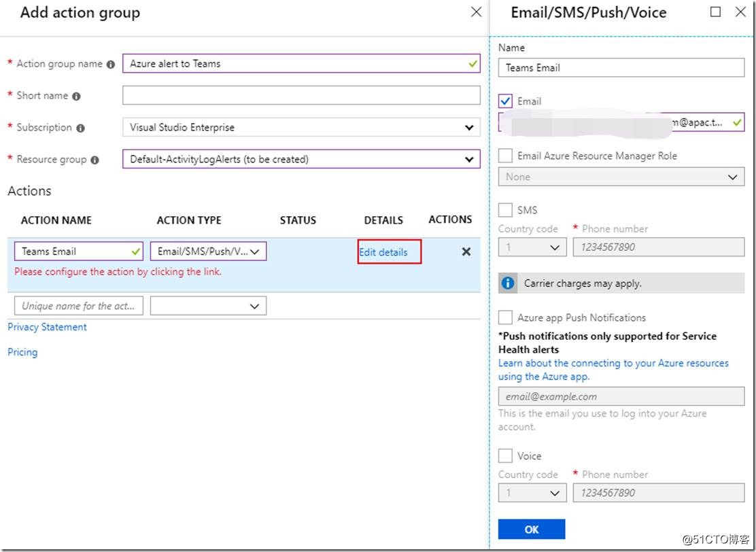Click Edit details link
756x552 pixels.
pos(383,252)
